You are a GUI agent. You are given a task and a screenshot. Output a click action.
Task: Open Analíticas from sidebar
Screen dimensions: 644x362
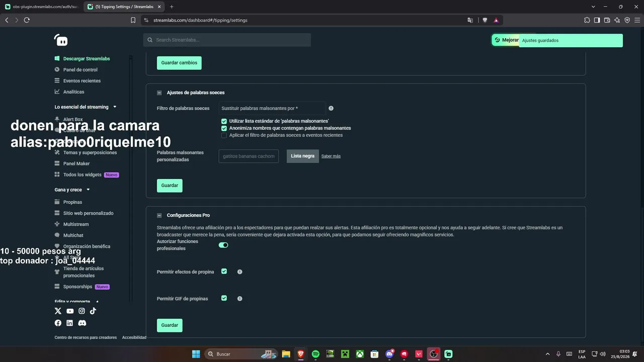coord(69,92)
